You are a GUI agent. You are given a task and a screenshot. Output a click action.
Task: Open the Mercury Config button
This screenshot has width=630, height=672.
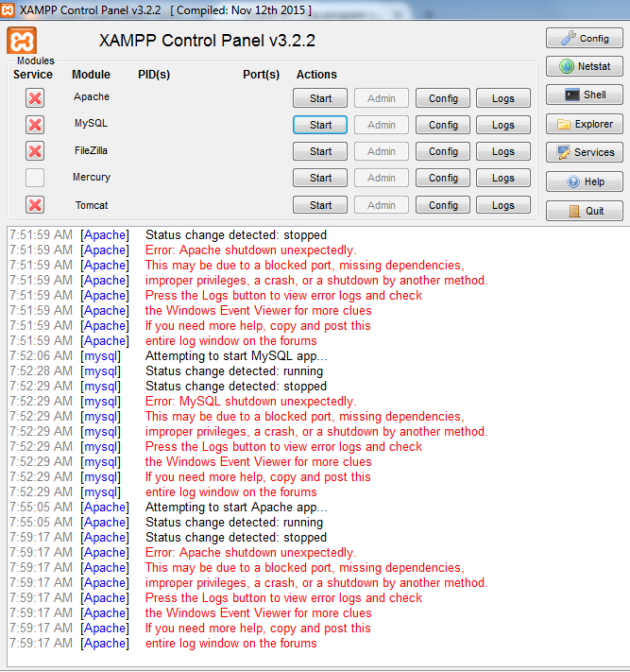(443, 178)
